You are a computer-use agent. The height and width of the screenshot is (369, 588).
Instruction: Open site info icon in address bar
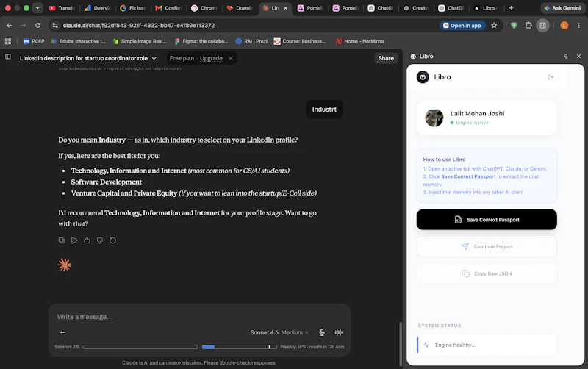[55, 25]
